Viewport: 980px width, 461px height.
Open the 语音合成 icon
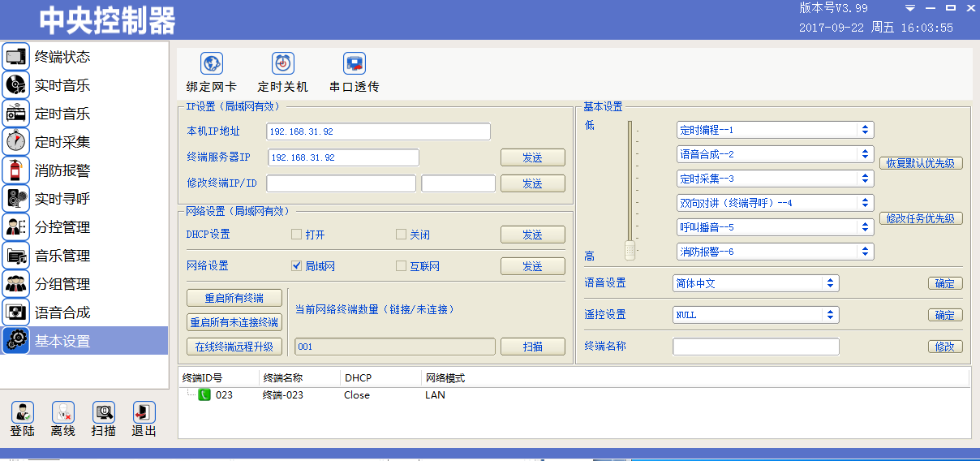coord(15,312)
